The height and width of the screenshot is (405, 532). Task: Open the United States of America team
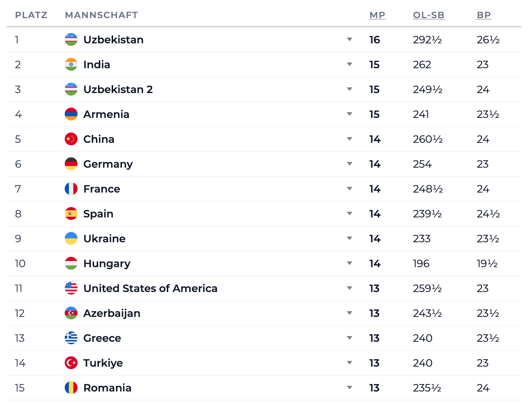point(150,288)
